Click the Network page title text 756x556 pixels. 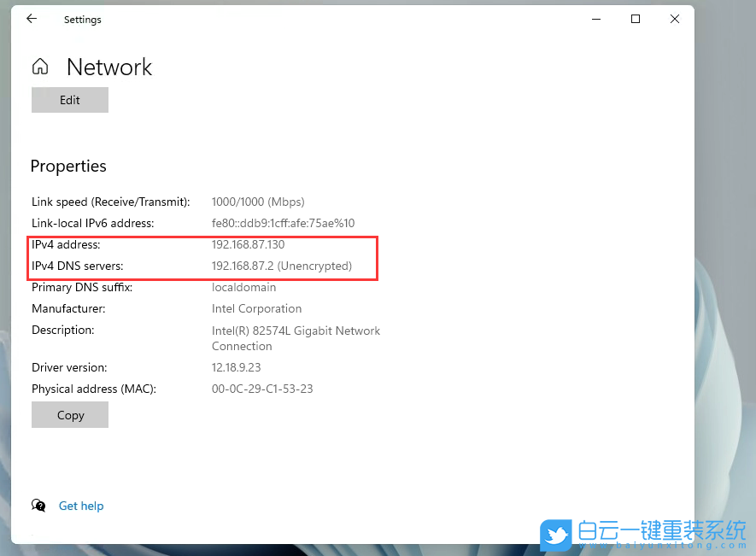click(x=109, y=67)
